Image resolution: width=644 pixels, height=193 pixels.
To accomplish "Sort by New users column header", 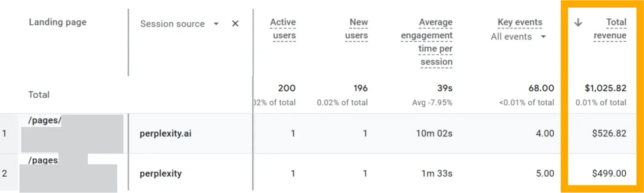I will (x=357, y=29).
